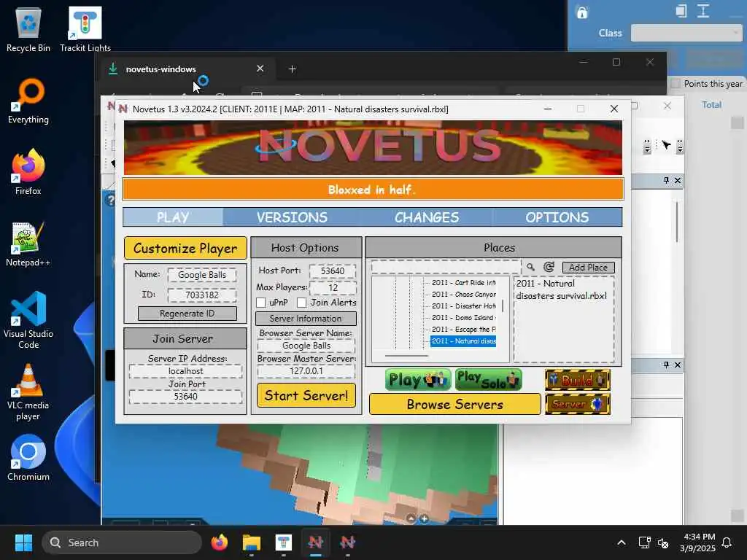
Task: Select the active Novetus taskbar icon
Action: coord(315,542)
